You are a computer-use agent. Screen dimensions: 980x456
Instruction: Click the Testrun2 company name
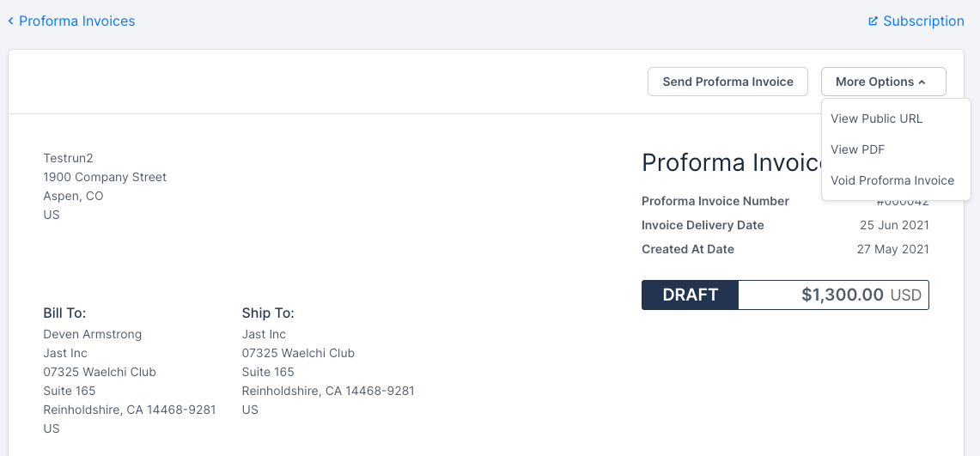pos(68,158)
